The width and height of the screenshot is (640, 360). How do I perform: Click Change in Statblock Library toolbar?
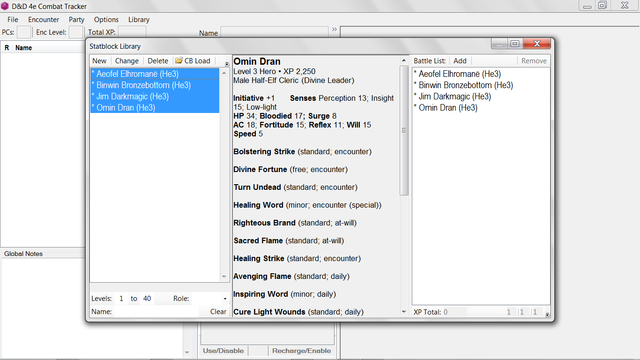[127, 61]
